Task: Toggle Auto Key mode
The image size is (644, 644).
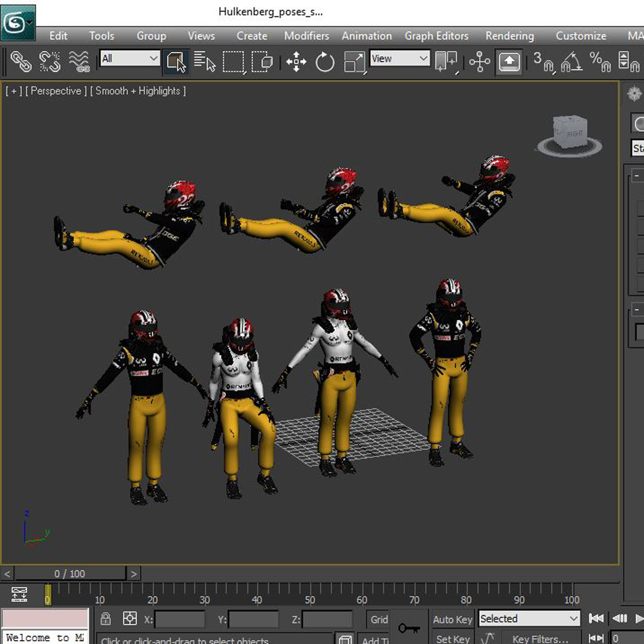Action: (x=452, y=619)
